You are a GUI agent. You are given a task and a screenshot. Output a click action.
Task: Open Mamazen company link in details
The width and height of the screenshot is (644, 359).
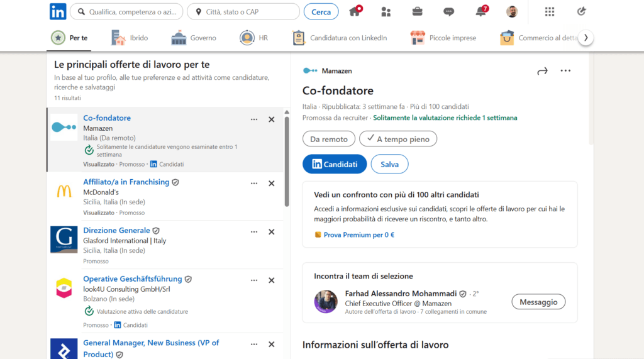click(x=336, y=71)
